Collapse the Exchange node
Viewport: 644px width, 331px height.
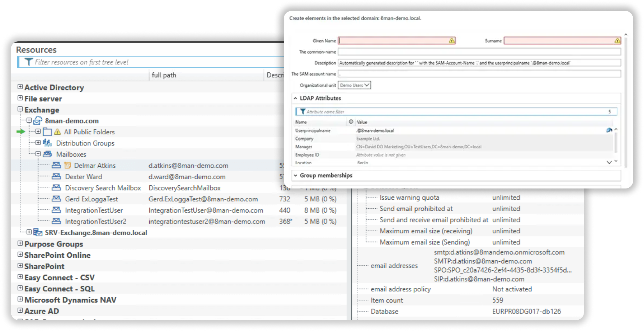click(x=20, y=109)
